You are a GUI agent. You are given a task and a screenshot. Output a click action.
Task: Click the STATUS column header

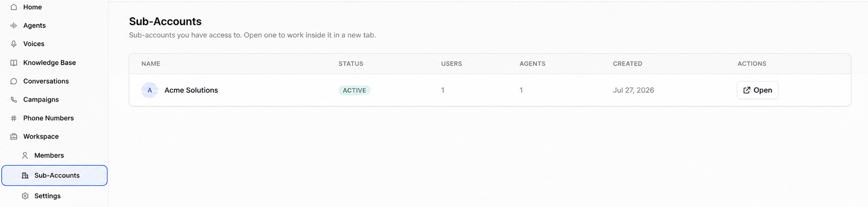tap(351, 64)
